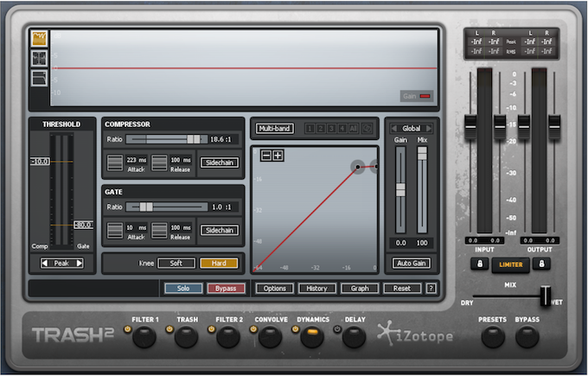Toggle the Multi-band mode button
The width and height of the screenshot is (588, 376).
coord(274,129)
